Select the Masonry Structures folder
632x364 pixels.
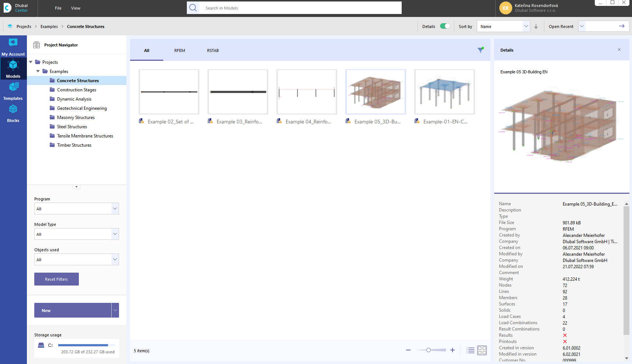77,117
